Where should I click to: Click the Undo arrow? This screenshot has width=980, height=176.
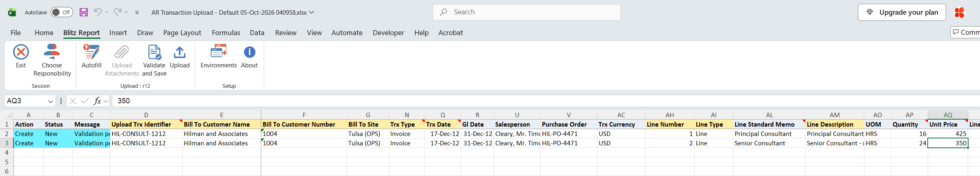[x=98, y=12]
